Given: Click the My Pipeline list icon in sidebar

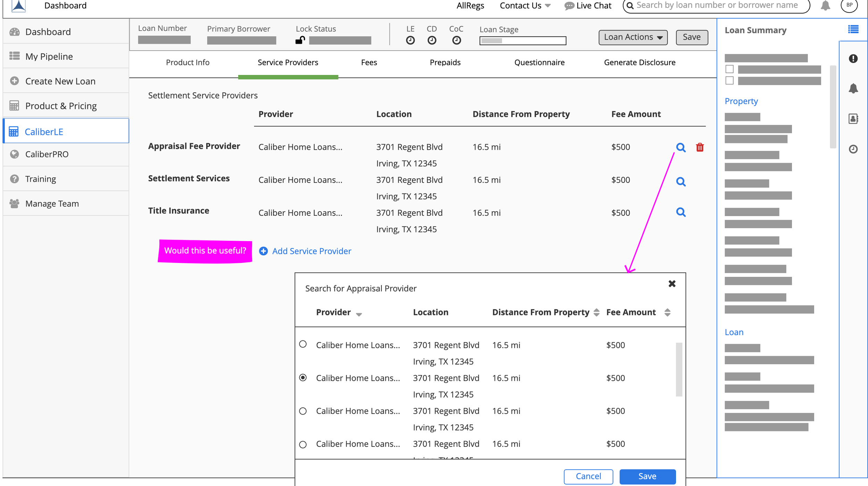Looking at the screenshot, I should [x=14, y=56].
